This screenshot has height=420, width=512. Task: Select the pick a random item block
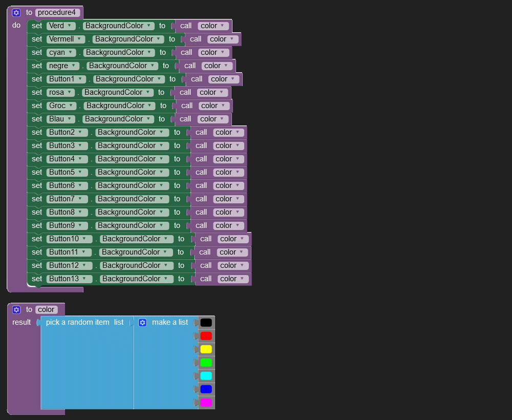(77, 322)
